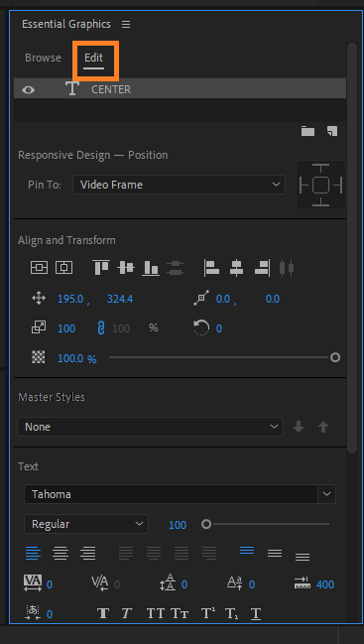Toggle Underline text style
This screenshot has width=364, height=644.
(x=256, y=613)
